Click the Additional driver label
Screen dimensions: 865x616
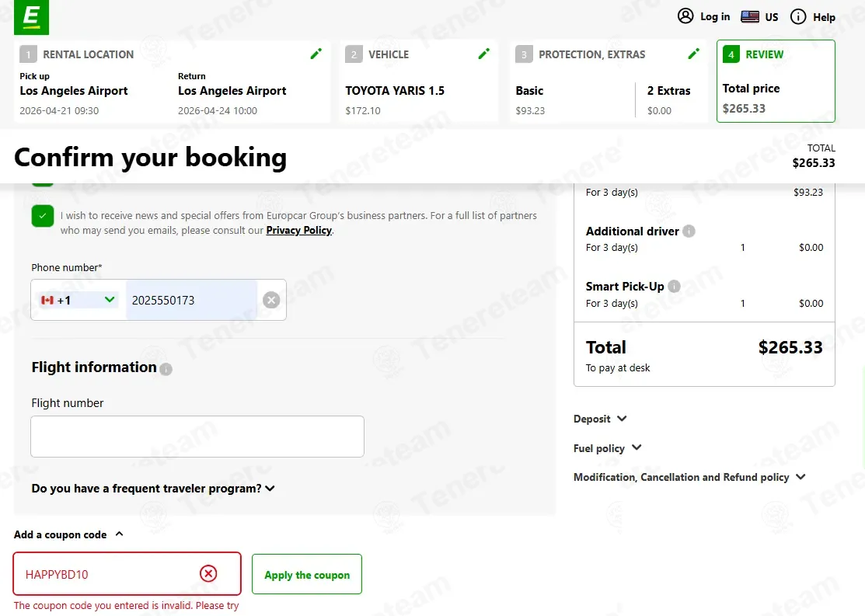point(632,231)
